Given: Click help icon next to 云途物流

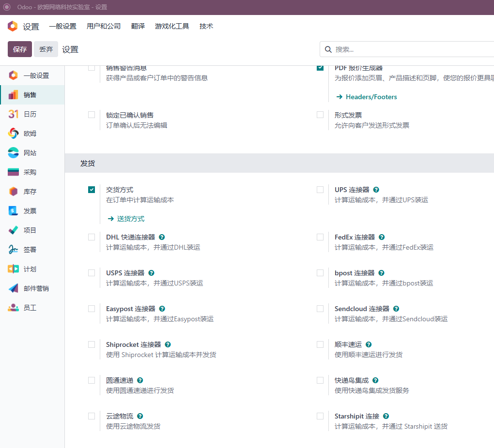Looking at the screenshot, I should pyautogui.click(x=140, y=416).
